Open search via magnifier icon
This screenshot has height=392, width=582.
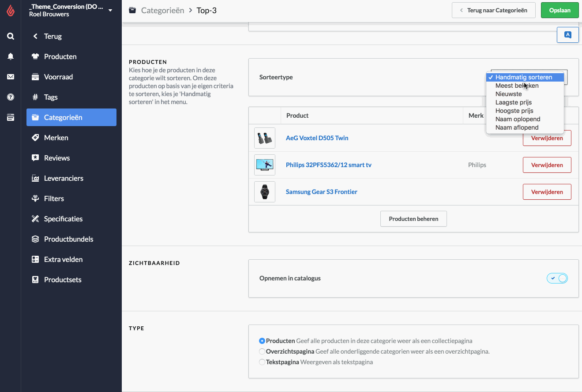11,36
